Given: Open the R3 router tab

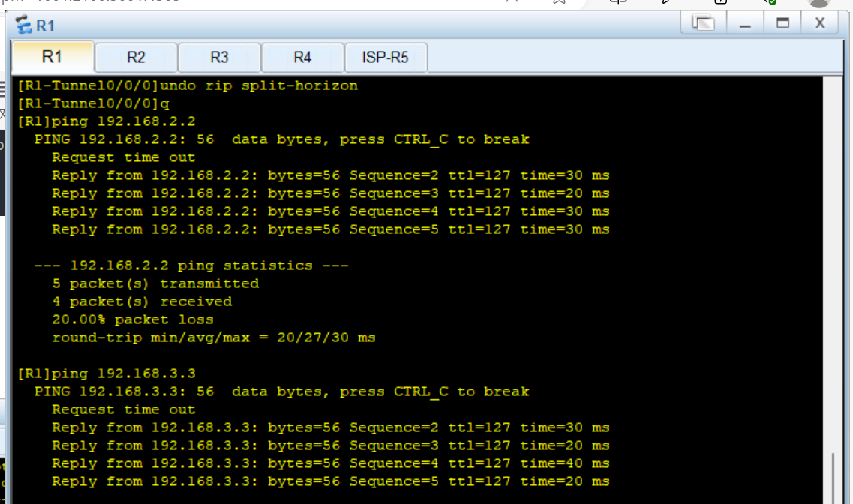Looking at the screenshot, I should (x=219, y=57).
